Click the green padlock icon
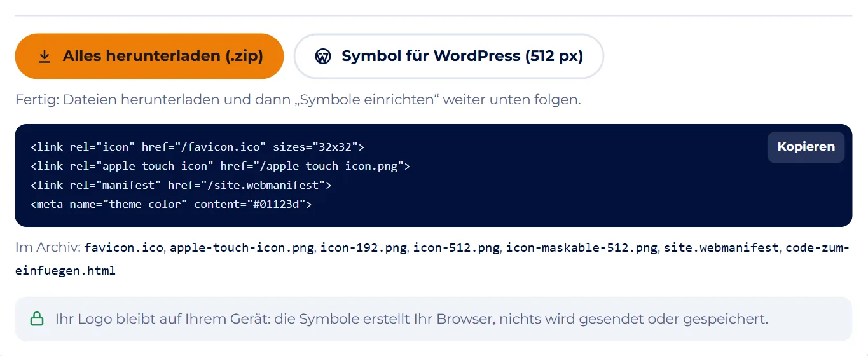Screen dimensions: 868x356 click(38, 318)
